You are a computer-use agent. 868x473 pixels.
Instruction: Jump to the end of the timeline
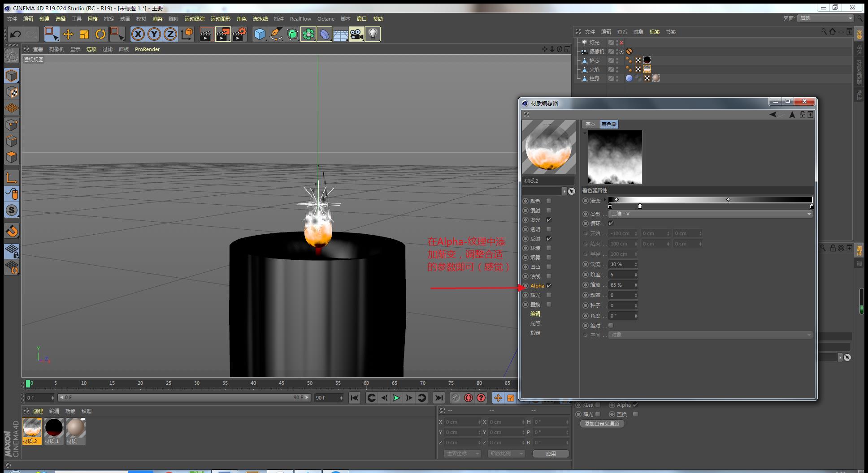[x=439, y=398]
